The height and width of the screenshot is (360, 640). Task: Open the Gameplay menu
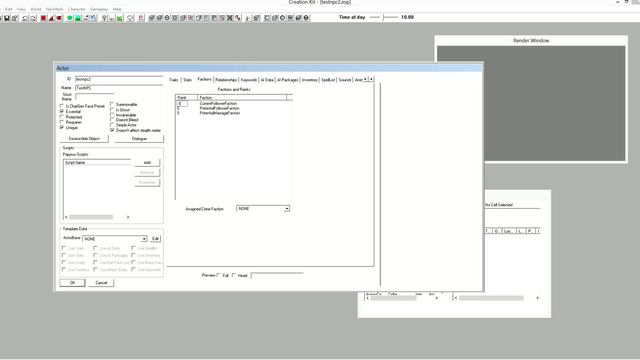pyautogui.click(x=99, y=9)
